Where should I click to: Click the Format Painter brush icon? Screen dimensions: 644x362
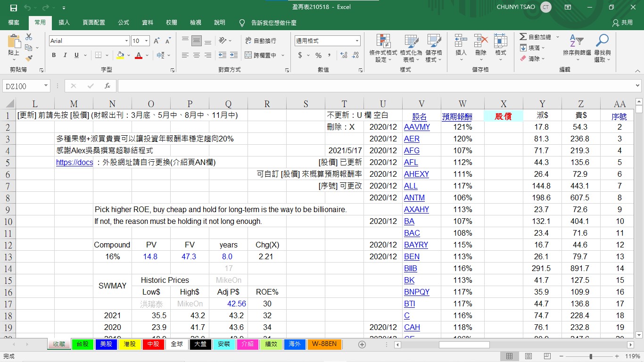point(29,58)
